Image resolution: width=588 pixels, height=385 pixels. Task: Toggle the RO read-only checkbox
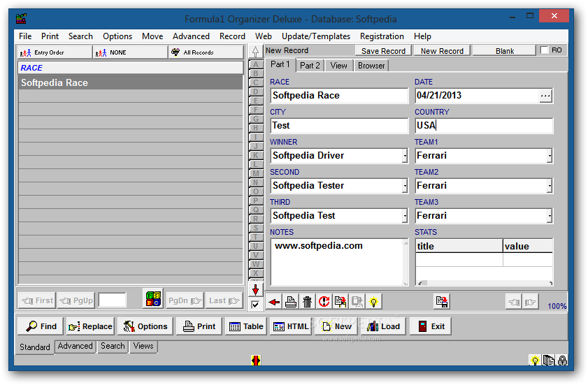point(544,50)
